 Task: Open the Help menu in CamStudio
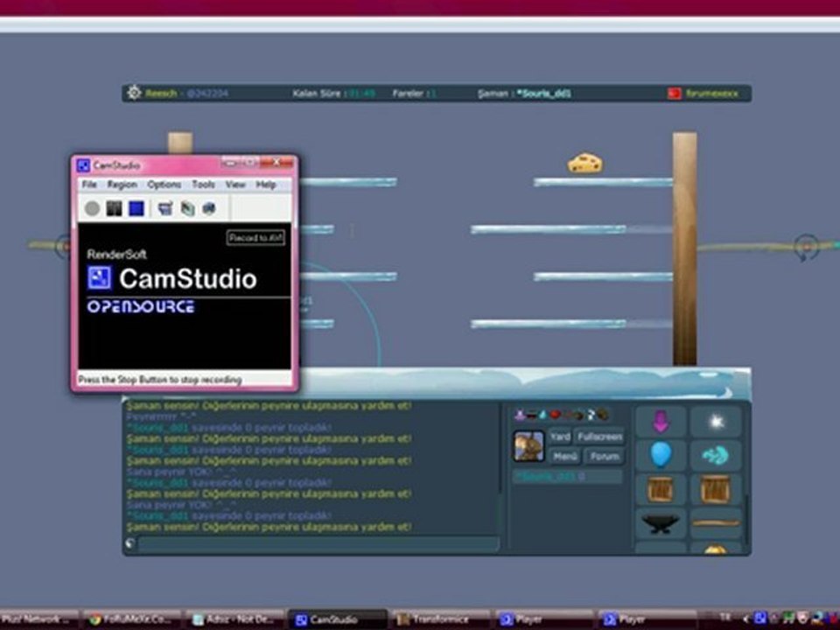point(266,185)
